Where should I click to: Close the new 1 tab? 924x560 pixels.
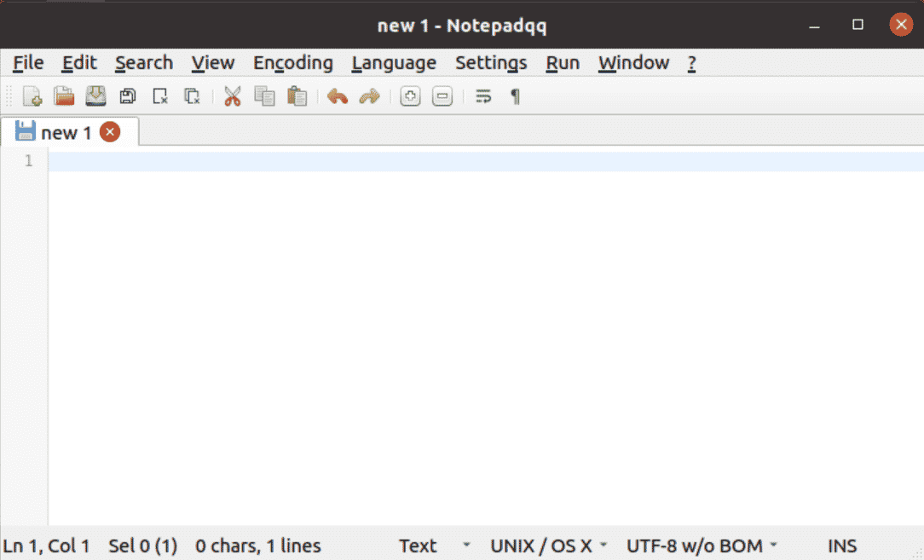[x=110, y=132]
